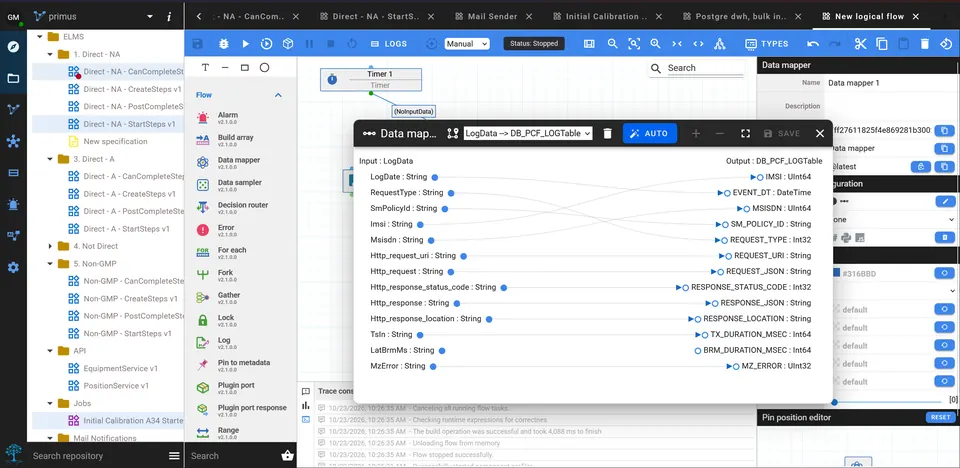Toggle fullscreen for Data mapper dialog
Viewport: 960px width, 468px height.
point(746,134)
